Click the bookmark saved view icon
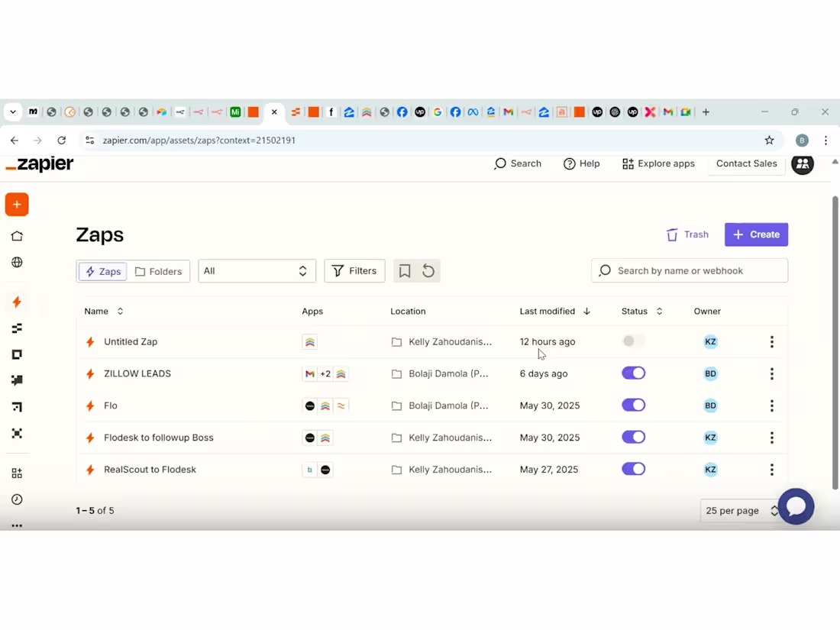This screenshot has width=840, height=630. coord(405,271)
